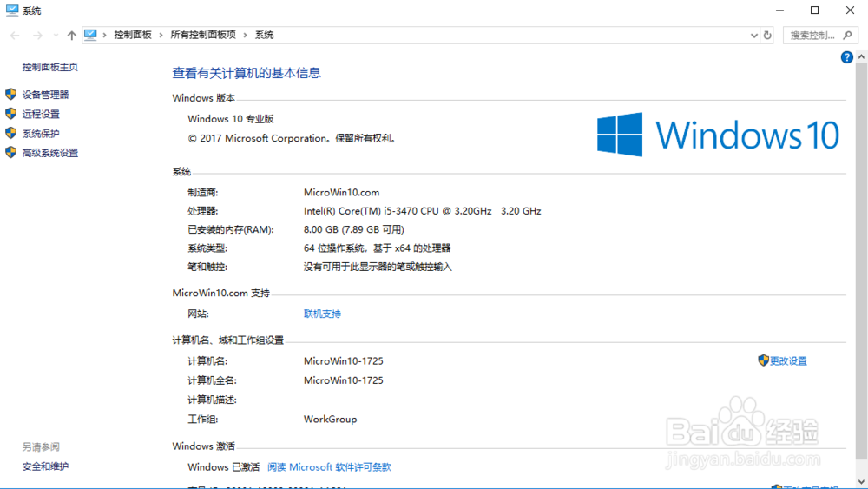Open help with the blue question mark
The height and width of the screenshot is (489, 868).
click(846, 57)
